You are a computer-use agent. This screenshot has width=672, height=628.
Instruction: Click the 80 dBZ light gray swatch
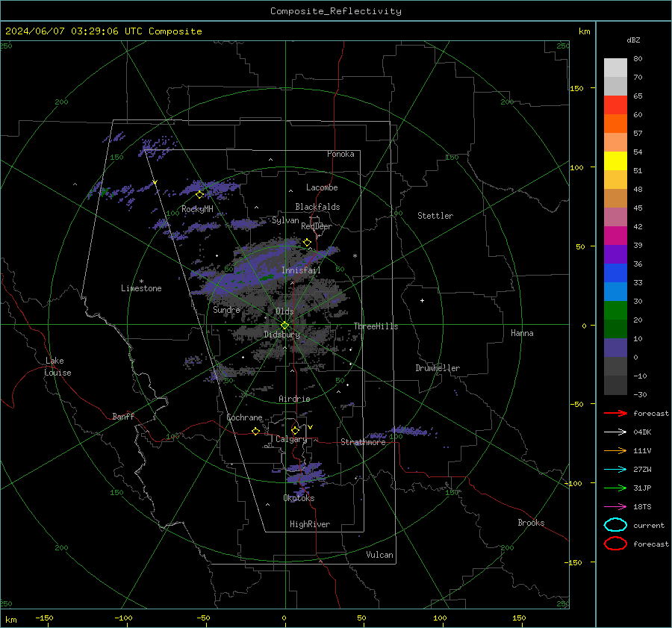click(x=615, y=67)
